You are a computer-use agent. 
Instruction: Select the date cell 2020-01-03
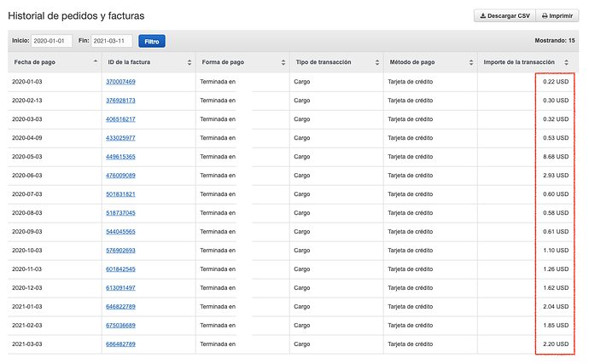tap(27, 82)
